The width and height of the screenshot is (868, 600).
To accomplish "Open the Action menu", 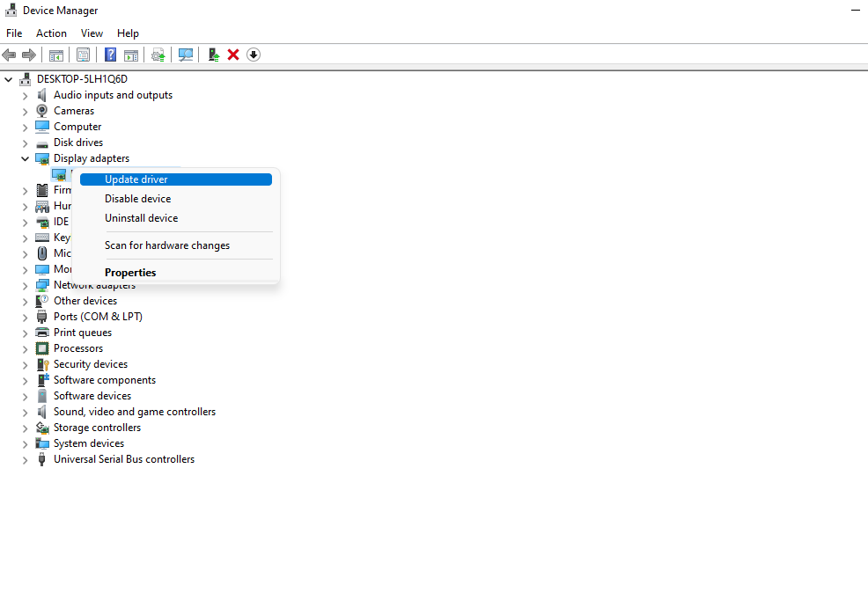I will (51, 33).
